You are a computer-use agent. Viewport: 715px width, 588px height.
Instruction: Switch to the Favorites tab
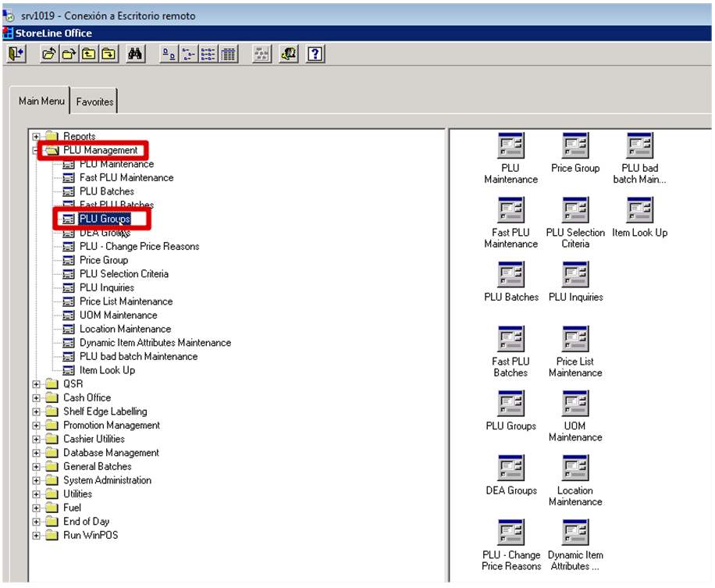pyautogui.click(x=94, y=102)
